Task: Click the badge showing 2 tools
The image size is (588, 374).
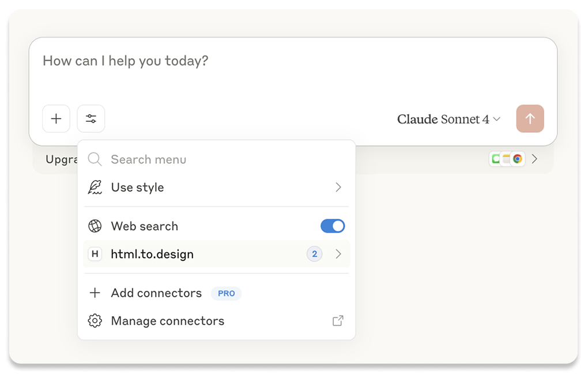Action: pos(314,254)
